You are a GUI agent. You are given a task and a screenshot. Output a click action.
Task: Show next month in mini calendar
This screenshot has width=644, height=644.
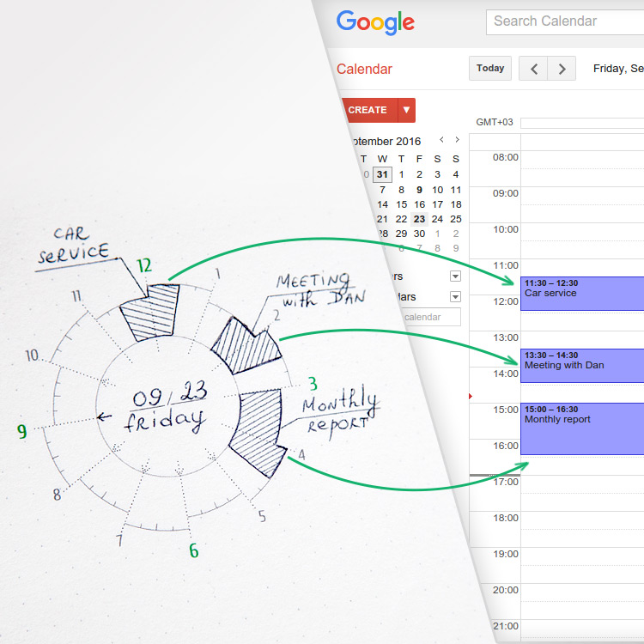pos(457,140)
